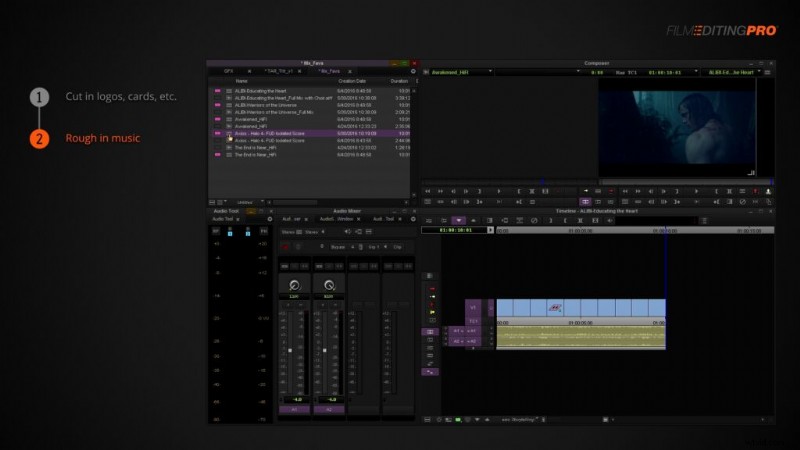Select the highlighted Axios - Halo 4 row
This screenshot has width=800, height=450.
click(311, 134)
